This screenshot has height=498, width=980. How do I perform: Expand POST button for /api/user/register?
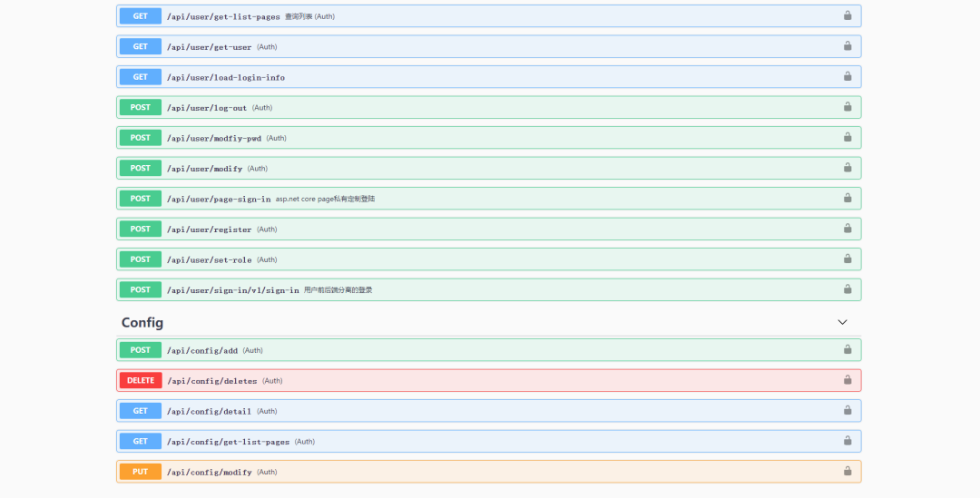141,229
